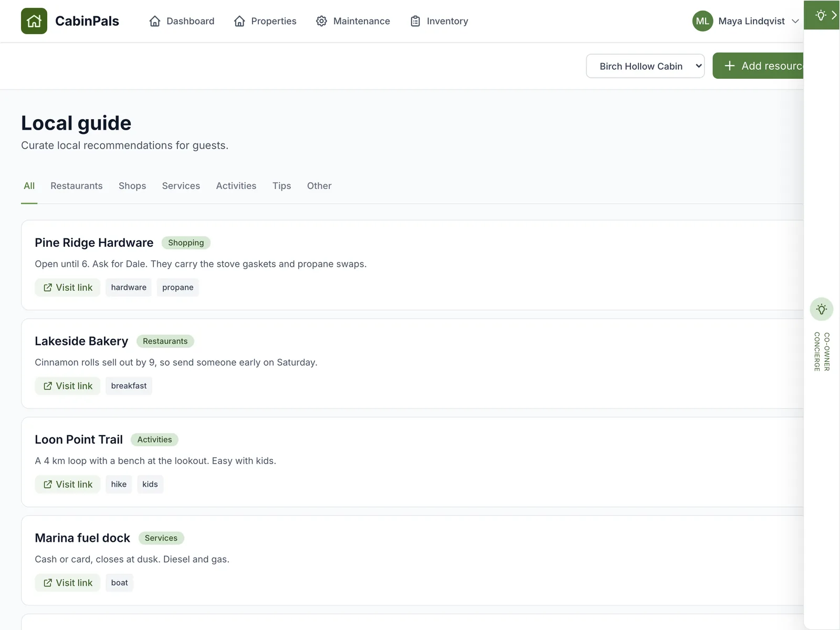Click the Add resource button
Viewport: 840px width, 630px height.
point(758,66)
